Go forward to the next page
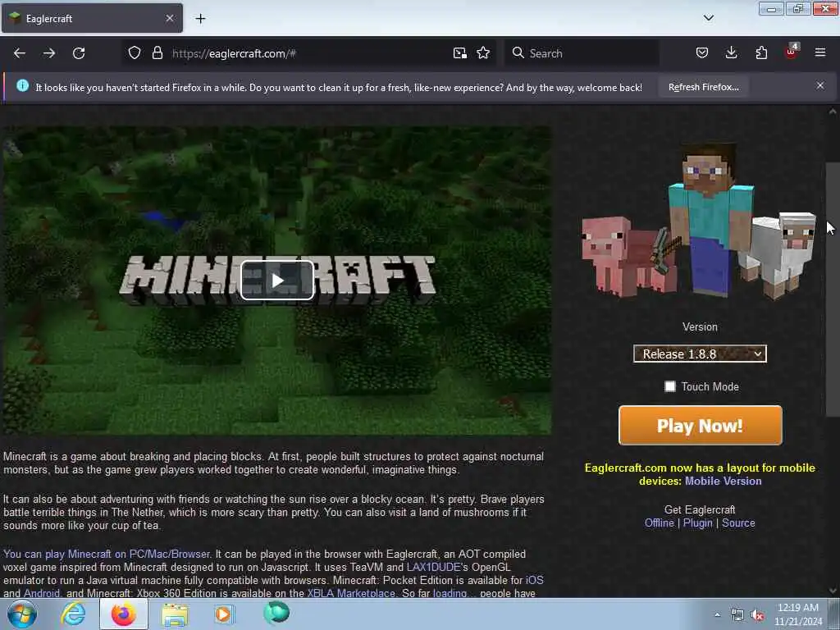Image resolution: width=840 pixels, height=630 pixels. (49, 53)
